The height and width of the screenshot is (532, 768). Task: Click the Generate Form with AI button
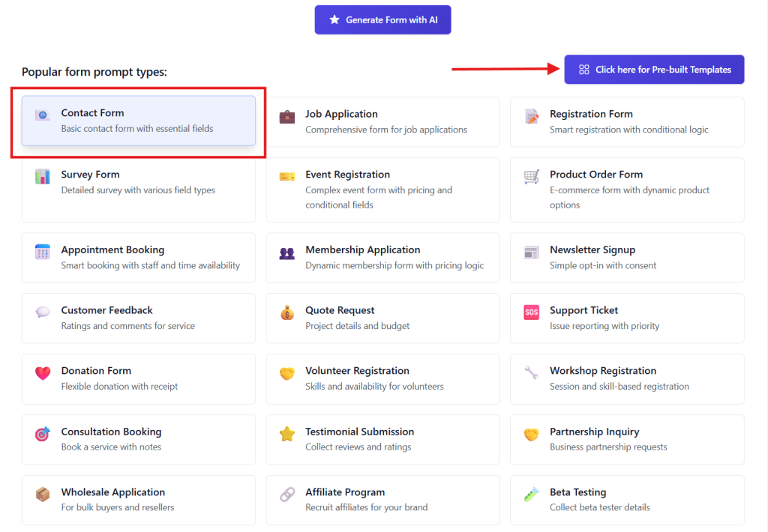[x=382, y=19]
